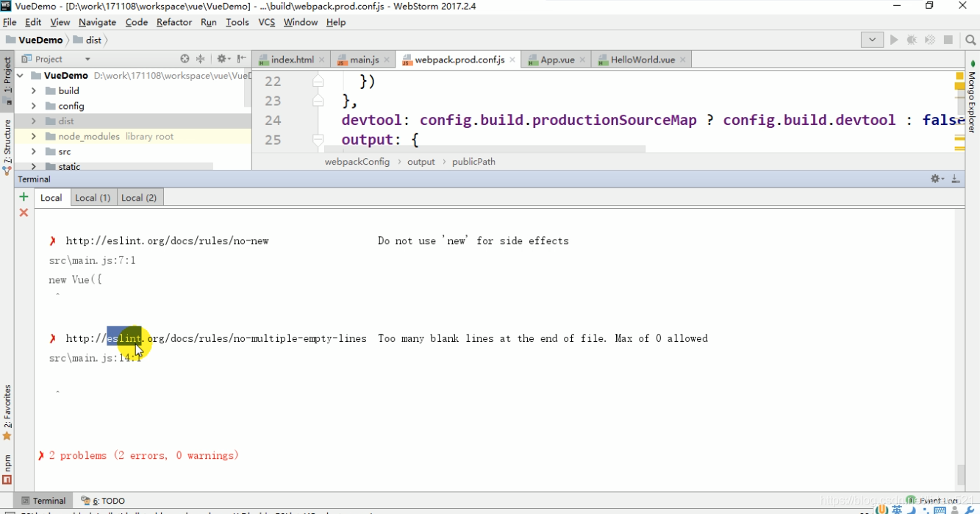Screen dimensions: 980x514
Task: Click the Debug bug icon
Action: pos(912,40)
